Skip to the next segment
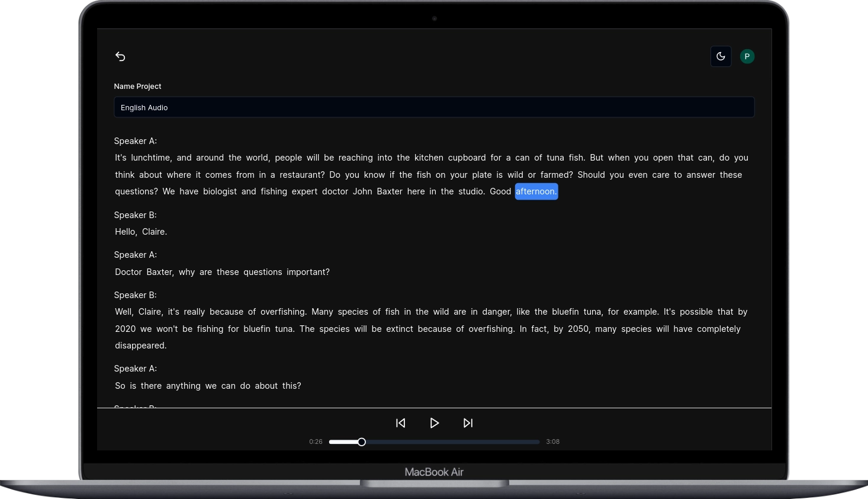Viewport: 868px width, 499px height. click(x=468, y=423)
